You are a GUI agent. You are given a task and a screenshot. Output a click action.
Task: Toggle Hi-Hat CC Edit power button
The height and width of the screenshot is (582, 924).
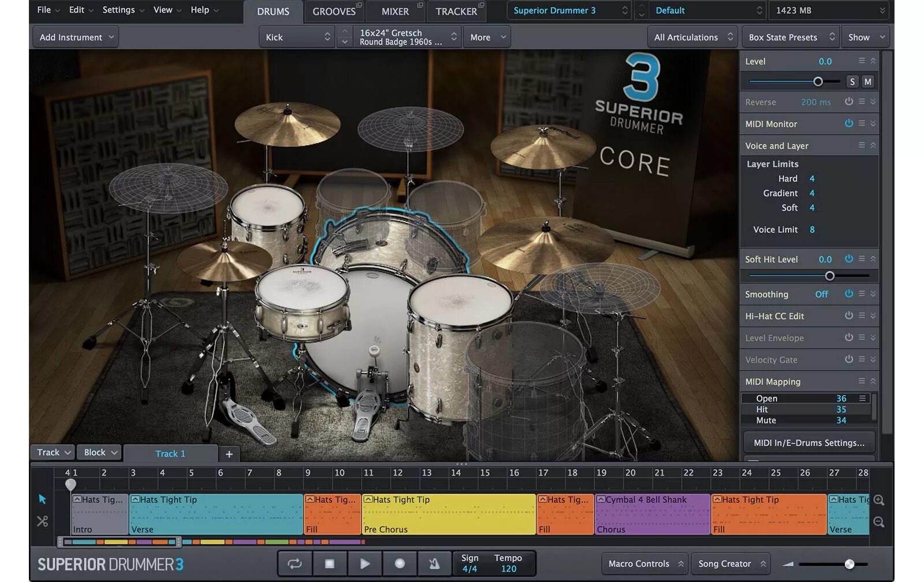coord(849,316)
